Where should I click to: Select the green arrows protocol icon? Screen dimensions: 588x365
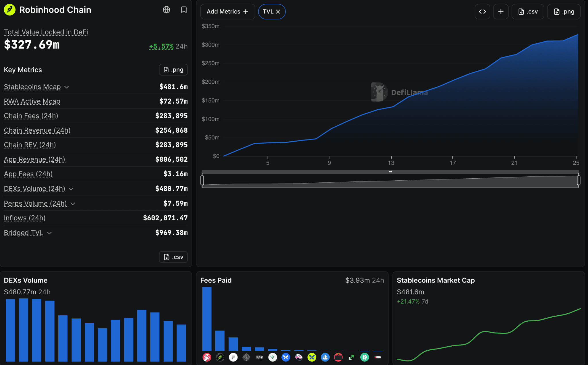tap(351, 357)
